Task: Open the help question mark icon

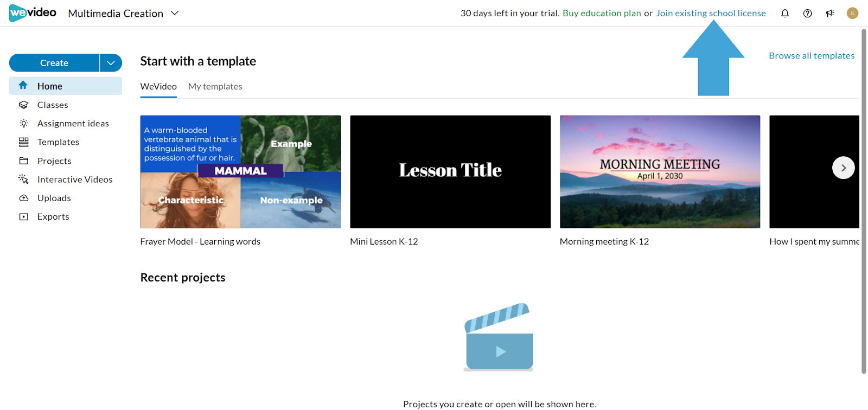Action: click(x=808, y=14)
